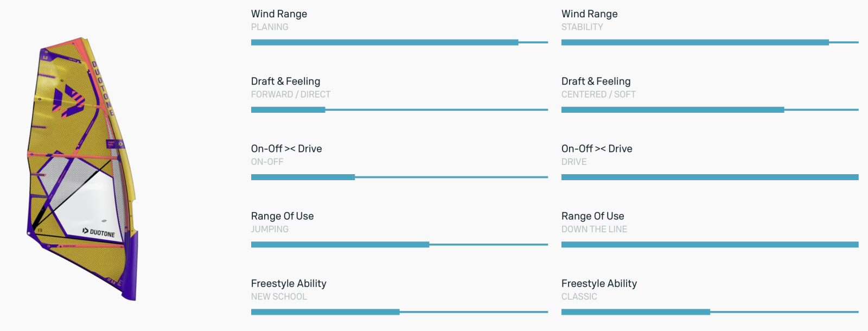Click the Draft & Feeling Forward/Direct bar
Screen dimensions: 868x331
click(399, 110)
